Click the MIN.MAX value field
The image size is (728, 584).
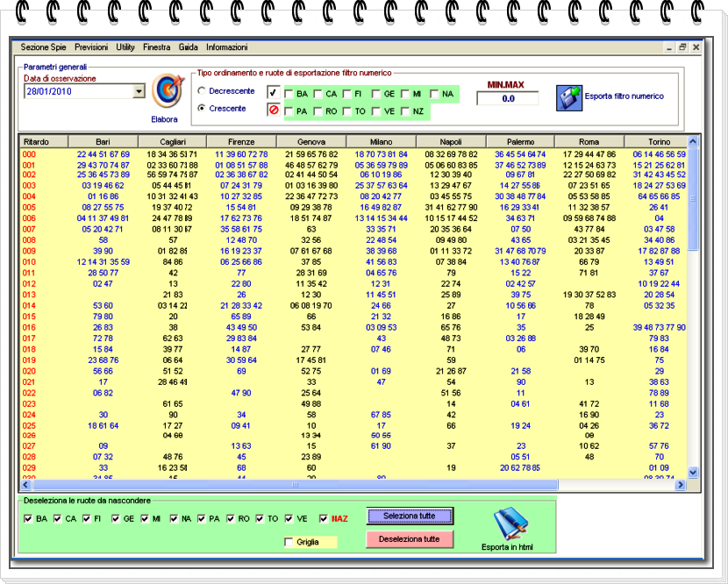(x=508, y=99)
